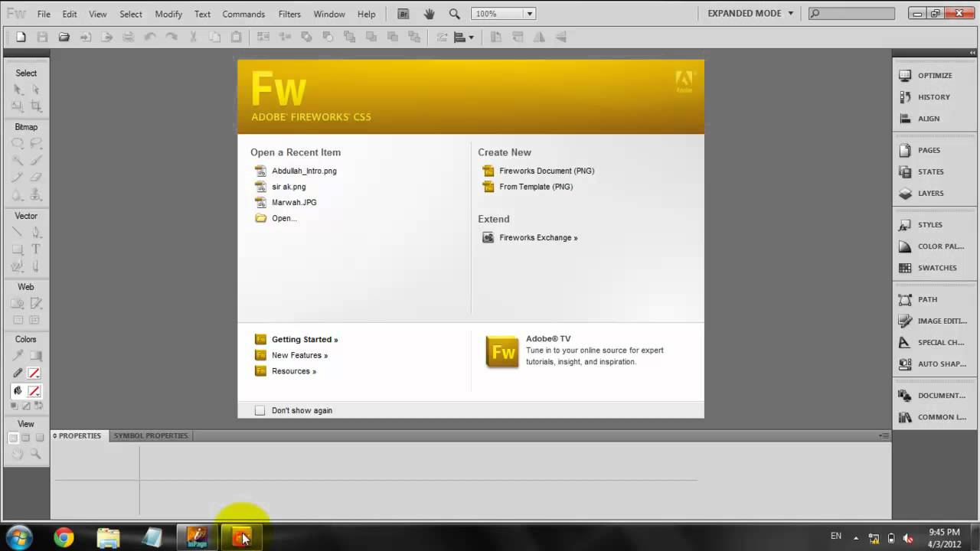Viewport: 980px width, 551px height.
Task: Switch to the Symbol Properties tab
Action: coord(151,435)
